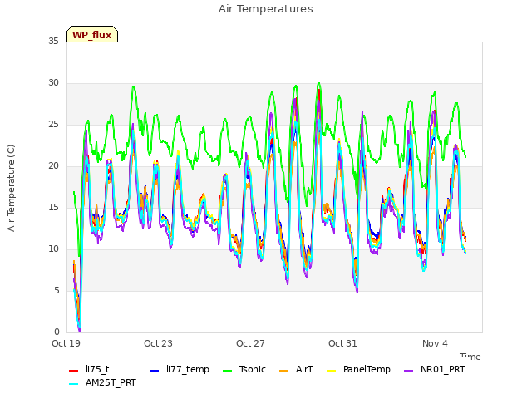The height and width of the screenshot is (399, 532).
Task: Click the red li75_t color swatch
Action: coord(74,371)
